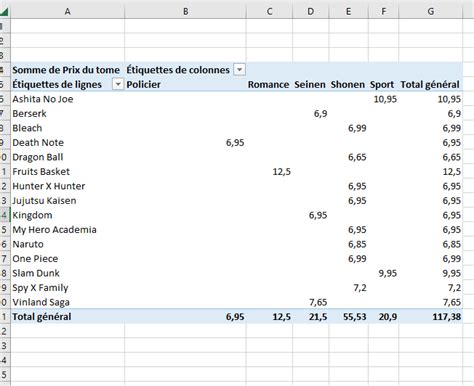The width and height of the screenshot is (474, 386).
Task: Select the My Hero Academia row label
Action: pyautogui.click(x=54, y=230)
